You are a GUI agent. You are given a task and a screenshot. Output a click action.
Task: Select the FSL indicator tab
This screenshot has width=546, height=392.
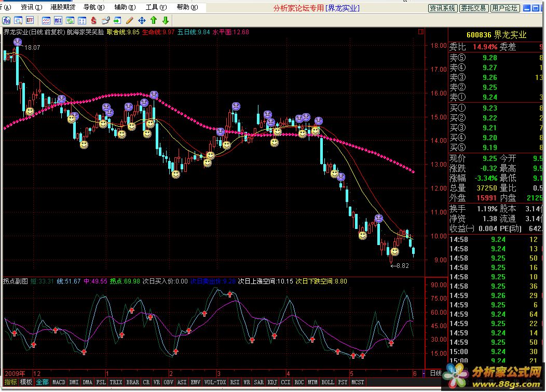pos(101,382)
